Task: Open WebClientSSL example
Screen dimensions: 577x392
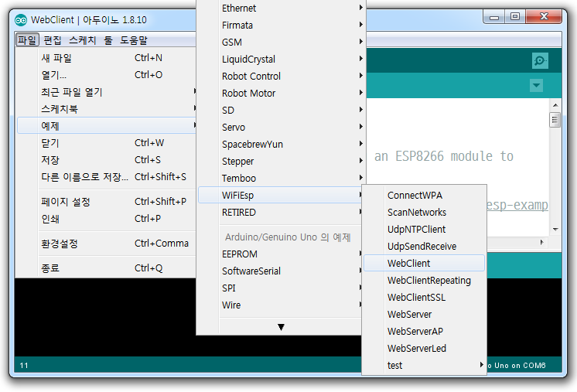Action: (425, 297)
